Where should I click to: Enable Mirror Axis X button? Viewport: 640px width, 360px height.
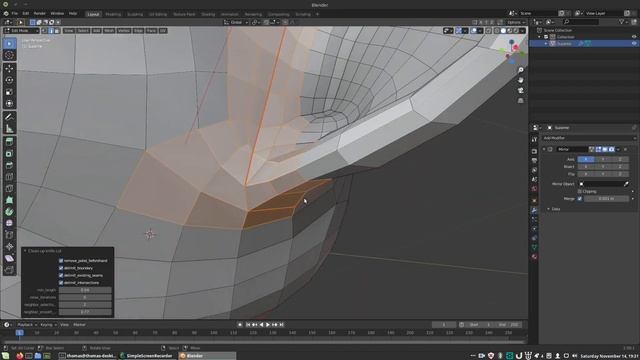pyautogui.click(x=586, y=159)
